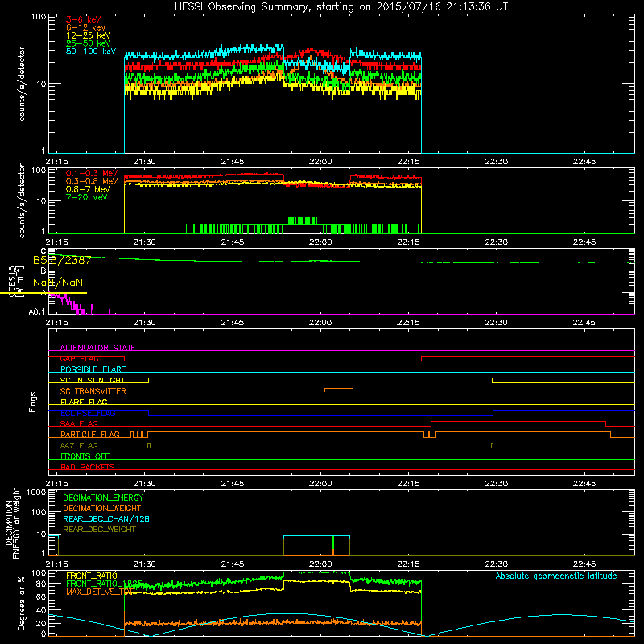The width and height of the screenshot is (644, 644).
Task: Click the "BAD_PACKETS" flag label
Action: click(x=88, y=467)
